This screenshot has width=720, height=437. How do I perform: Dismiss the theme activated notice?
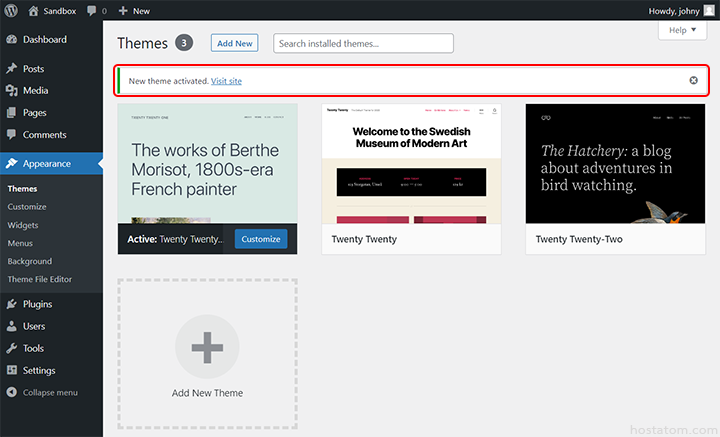click(x=693, y=80)
